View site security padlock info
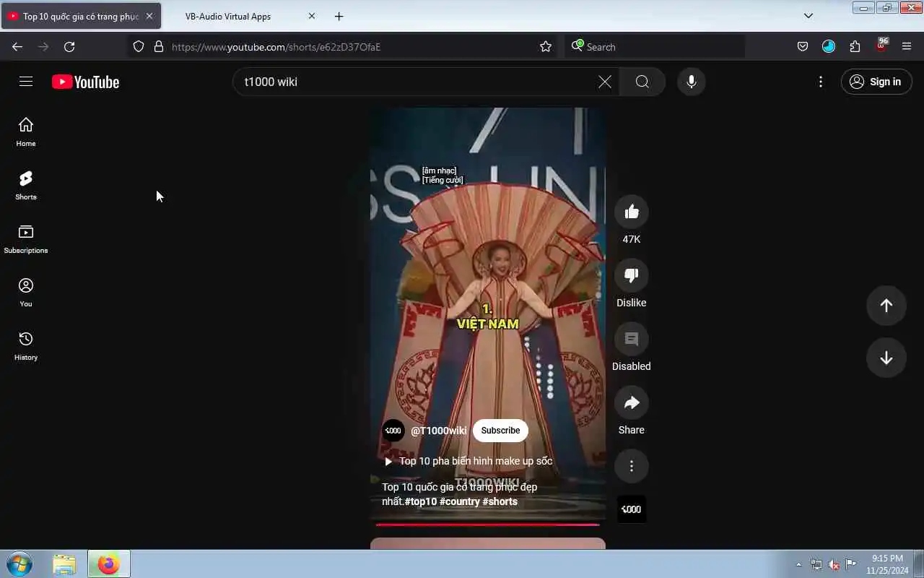This screenshot has width=924, height=578. pos(159,47)
